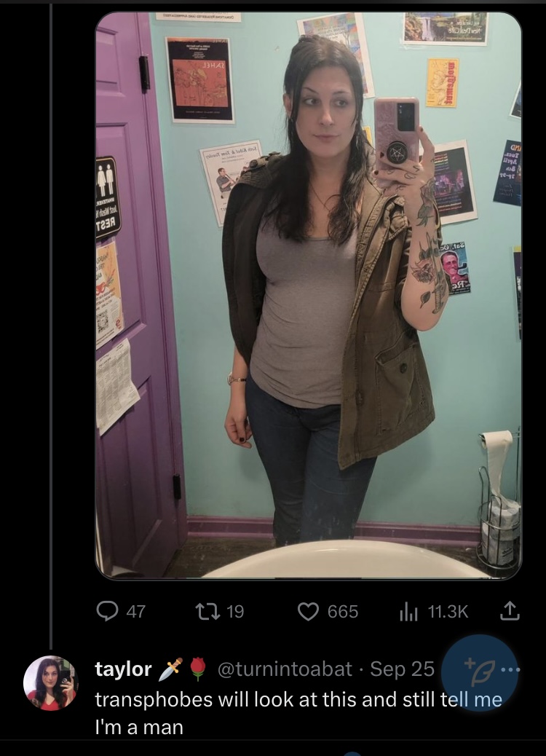Open taylor's circular profile avatar
This screenshot has height=756, width=546.
[51, 682]
